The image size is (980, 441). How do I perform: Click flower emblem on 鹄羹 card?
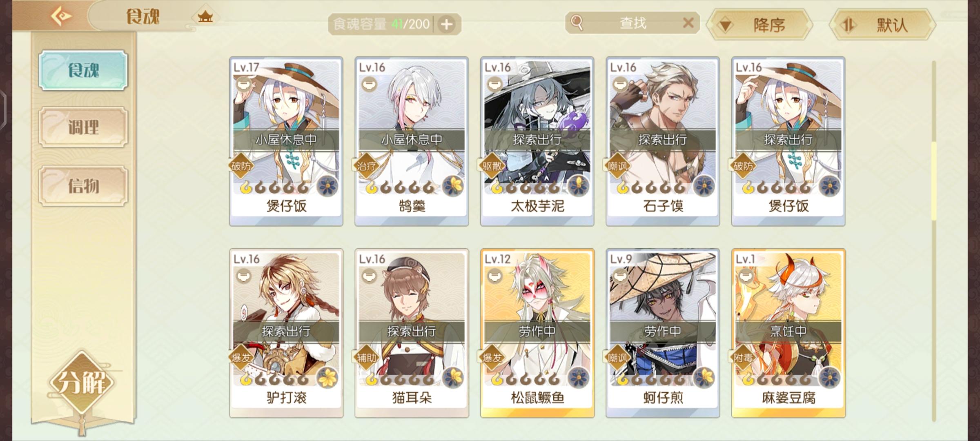click(453, 187)
